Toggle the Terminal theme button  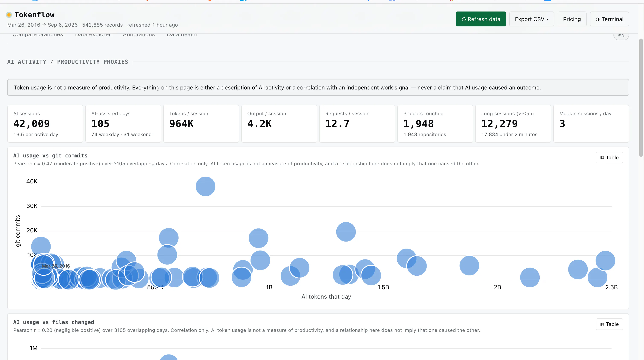click(609, 19)
